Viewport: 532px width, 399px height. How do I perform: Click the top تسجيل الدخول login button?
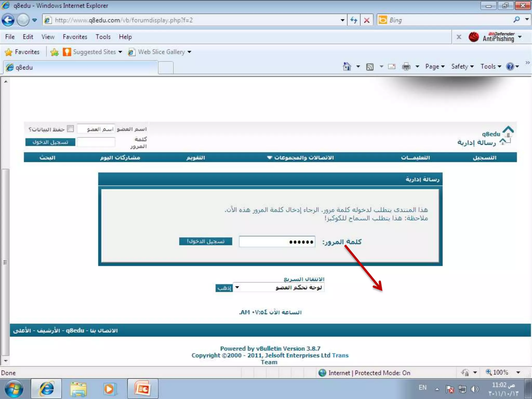click(50, 142)
